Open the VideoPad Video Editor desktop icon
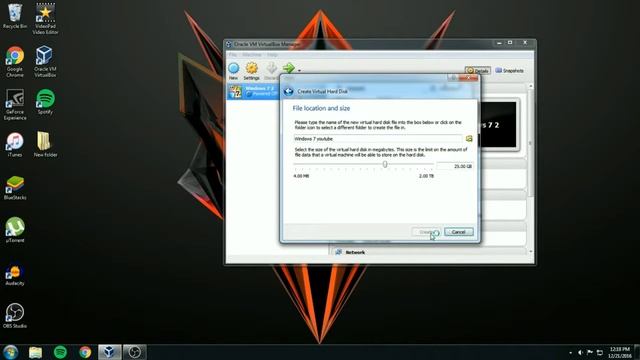This screenshot has height=360, width=640. pos(45,19)
